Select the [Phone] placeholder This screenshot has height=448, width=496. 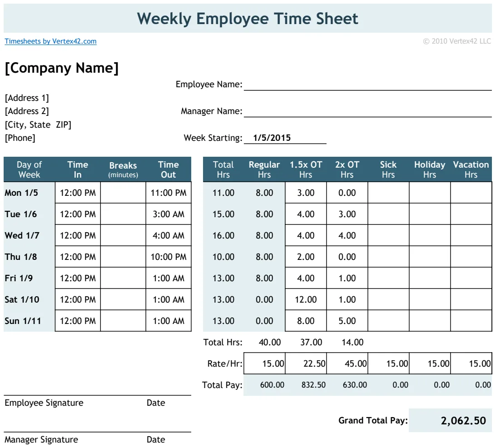point(20,138)
